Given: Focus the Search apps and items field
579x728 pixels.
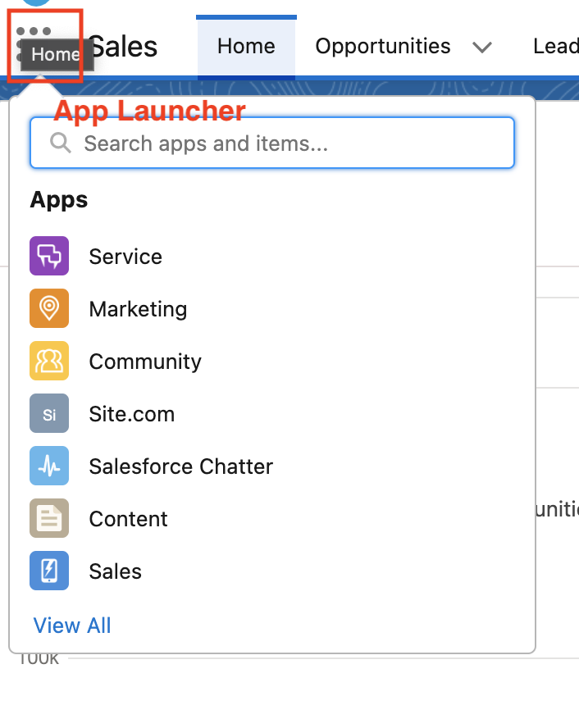Looking at the screenshot, I should pyautogui.click(x=272, y=143).
